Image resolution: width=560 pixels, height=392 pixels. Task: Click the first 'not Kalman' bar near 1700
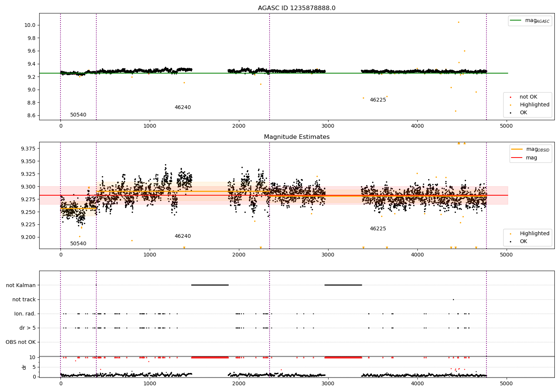click(x=210, y=285)
